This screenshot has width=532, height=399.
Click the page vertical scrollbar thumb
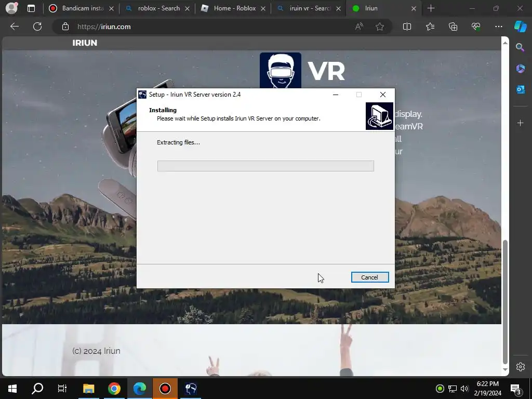pyautogui.click(x=505, y=302)
